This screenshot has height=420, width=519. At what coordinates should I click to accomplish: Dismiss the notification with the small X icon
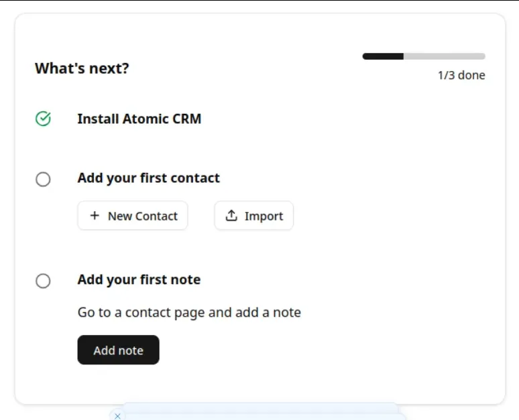(117, 416)
